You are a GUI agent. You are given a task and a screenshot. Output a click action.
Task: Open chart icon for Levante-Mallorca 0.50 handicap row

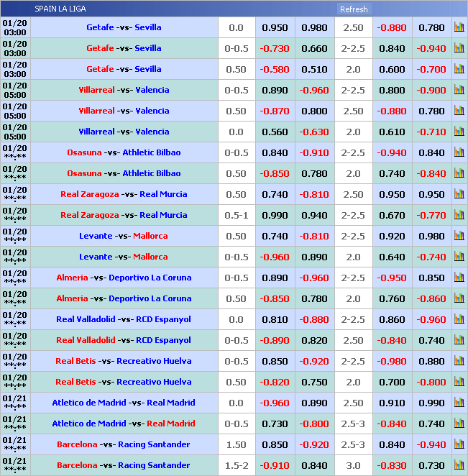459,237
